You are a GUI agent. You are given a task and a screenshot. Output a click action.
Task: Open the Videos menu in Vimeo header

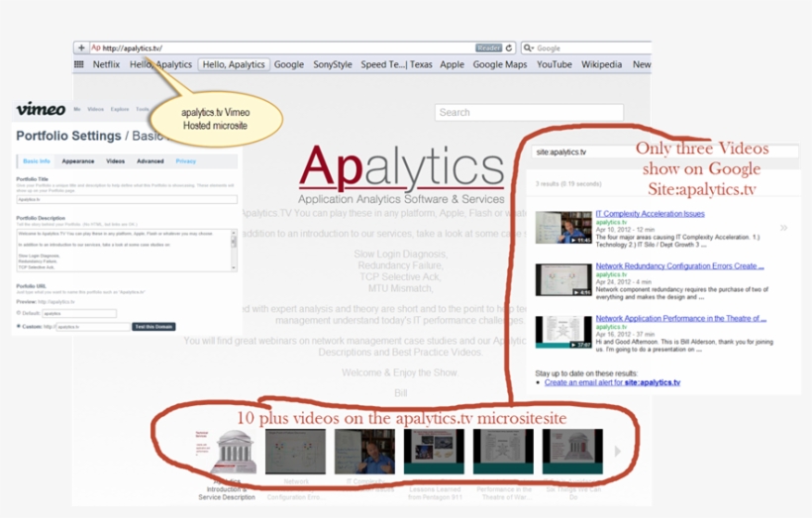(x=95, y=109)
